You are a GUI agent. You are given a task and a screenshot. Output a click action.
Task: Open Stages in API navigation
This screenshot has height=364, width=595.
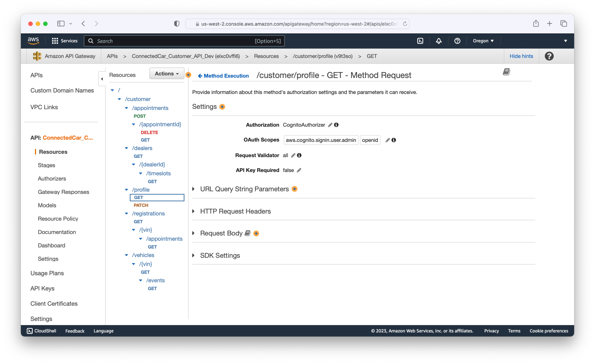46,165
